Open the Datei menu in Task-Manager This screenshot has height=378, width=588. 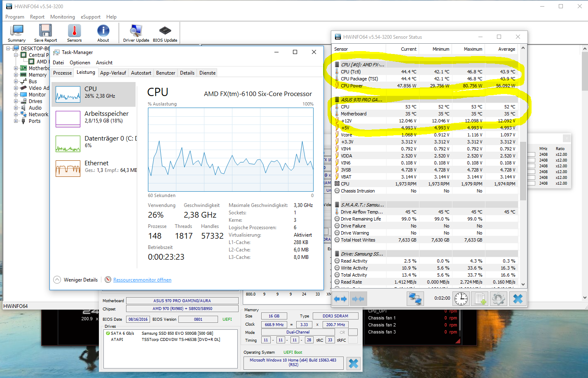pos(59,63)
